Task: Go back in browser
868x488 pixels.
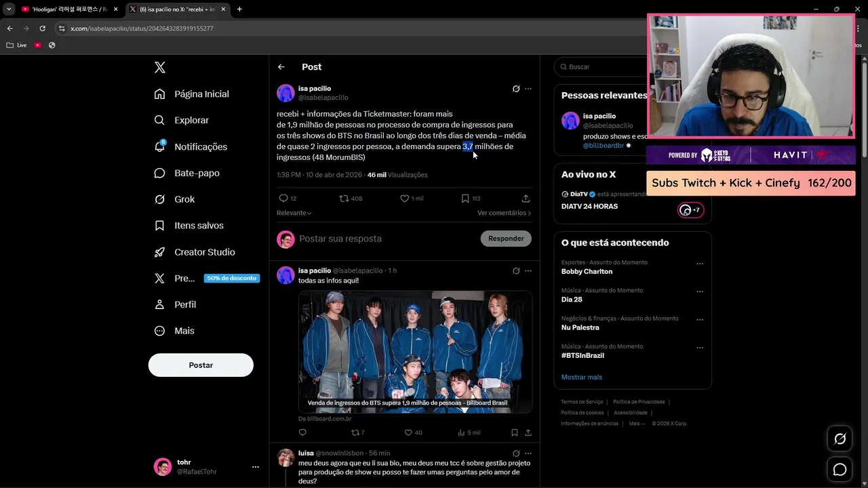Action: [x=9, y=28]
